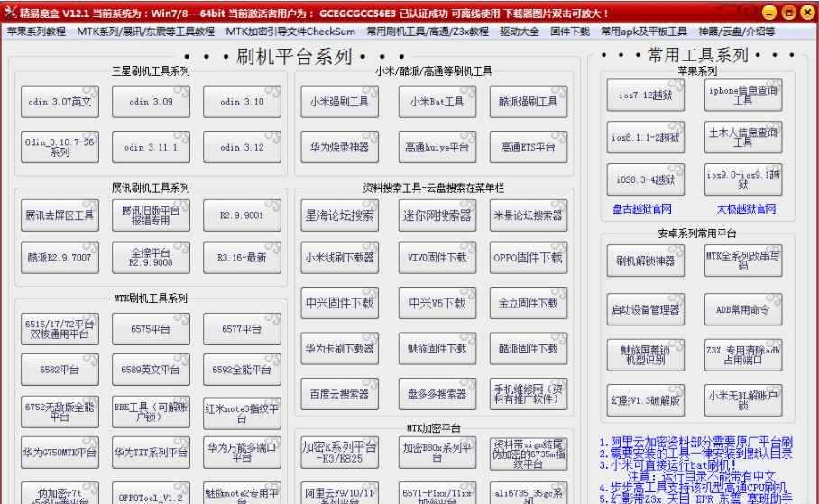The height and width of the screenshot is (504, 819).
Task: Open 加密K系列平台-K3/K825
Action: (339, 453)
